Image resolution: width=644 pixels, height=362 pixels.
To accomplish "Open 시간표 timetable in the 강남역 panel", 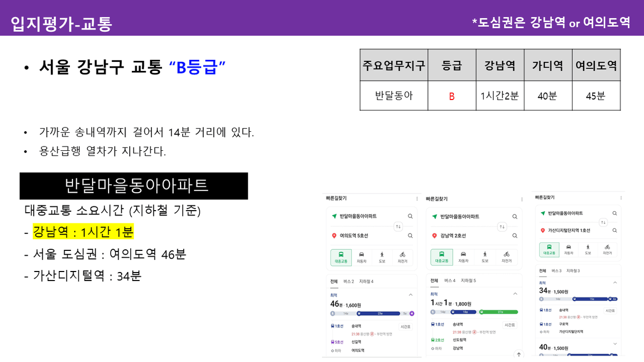I will [x=510, y=324].
